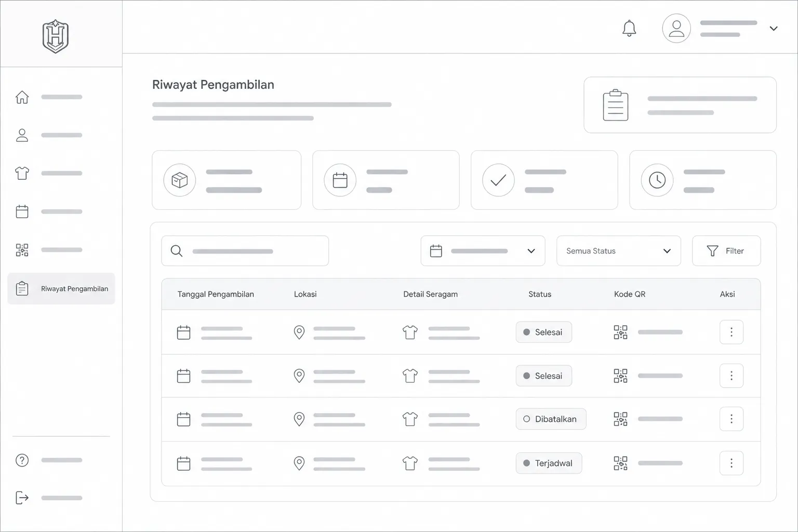View QR code icon in Dibatalkan row

[620, 419]
